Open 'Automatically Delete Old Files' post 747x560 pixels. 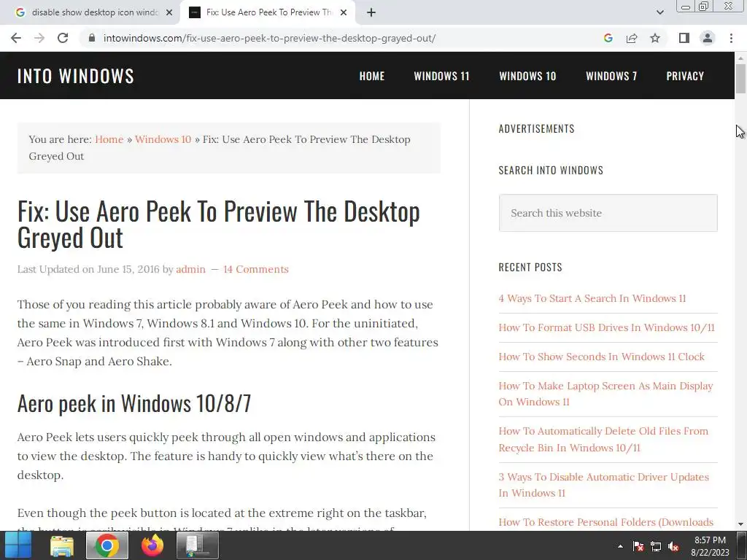tap(603, 440)
